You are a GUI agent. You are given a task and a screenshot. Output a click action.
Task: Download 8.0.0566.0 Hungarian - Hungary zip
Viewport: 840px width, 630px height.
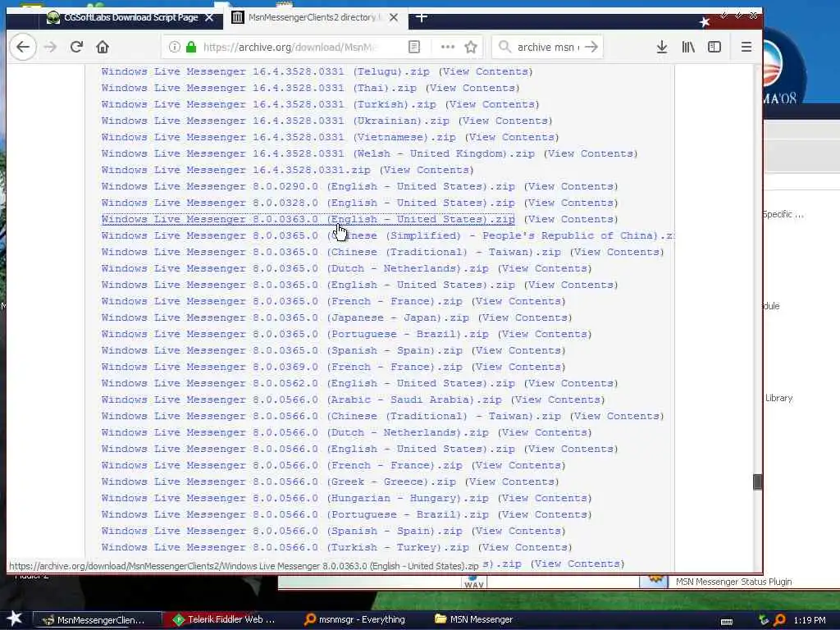pos(294,498)
